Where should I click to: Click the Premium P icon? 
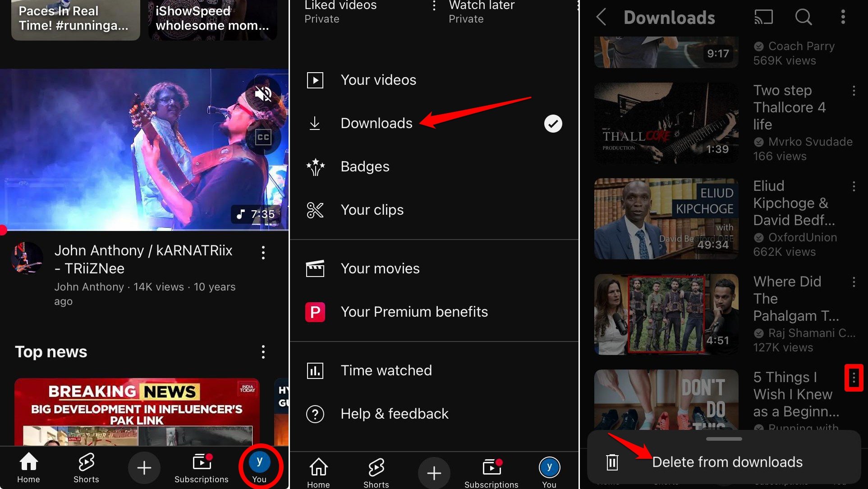[315, 312]
